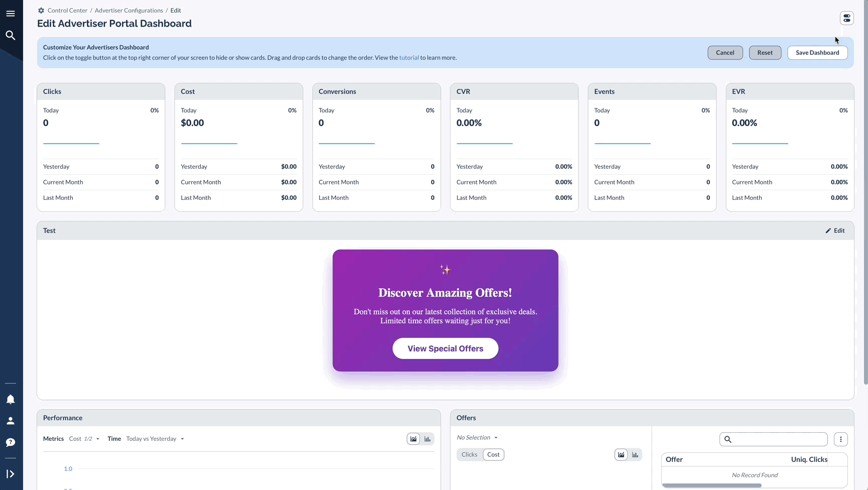
Task: Click the Metrics label in Performance
Action: [x=53, y=439]
